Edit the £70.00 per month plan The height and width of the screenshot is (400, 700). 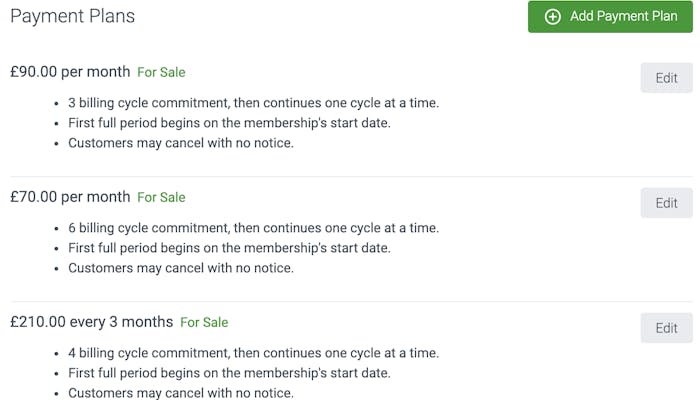(666, 203)
